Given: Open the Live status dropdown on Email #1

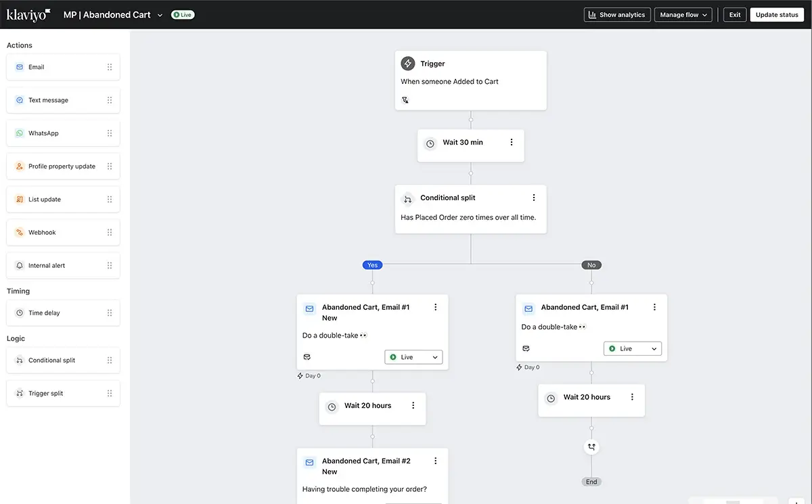Looking at the screenshot, I should [x=413, y=357].
